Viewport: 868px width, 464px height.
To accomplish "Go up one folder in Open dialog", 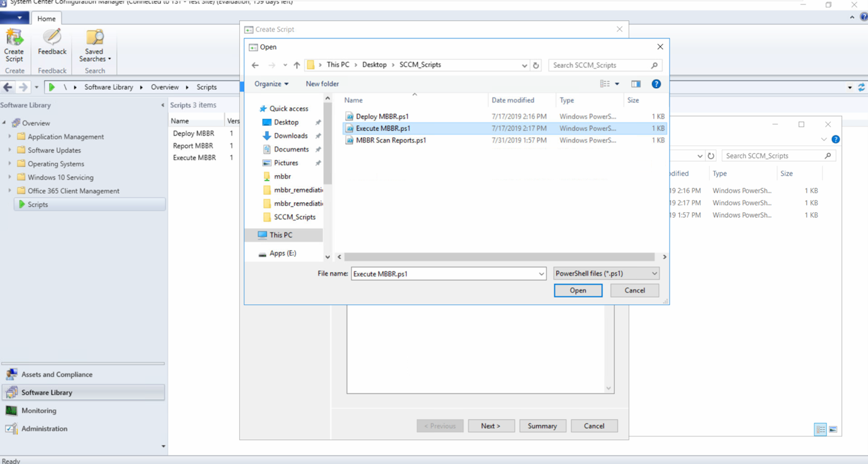I will pos(297,65).
